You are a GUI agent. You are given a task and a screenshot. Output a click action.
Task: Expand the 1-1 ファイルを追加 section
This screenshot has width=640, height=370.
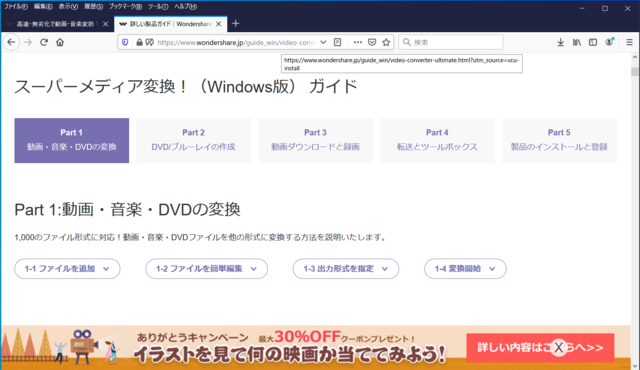point(67,268)
